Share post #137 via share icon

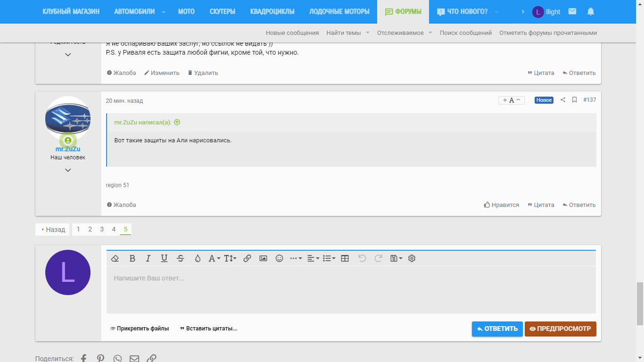tap(562, 100)
